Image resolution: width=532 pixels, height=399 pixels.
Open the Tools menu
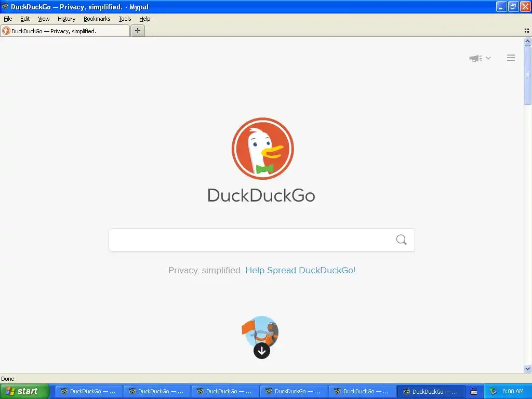(x=125, y=19)
